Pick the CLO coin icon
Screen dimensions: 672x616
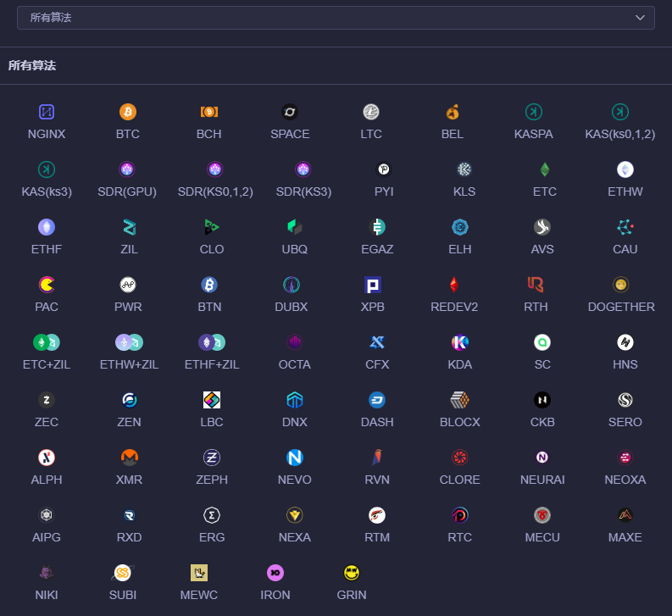[x=212, y=227]
